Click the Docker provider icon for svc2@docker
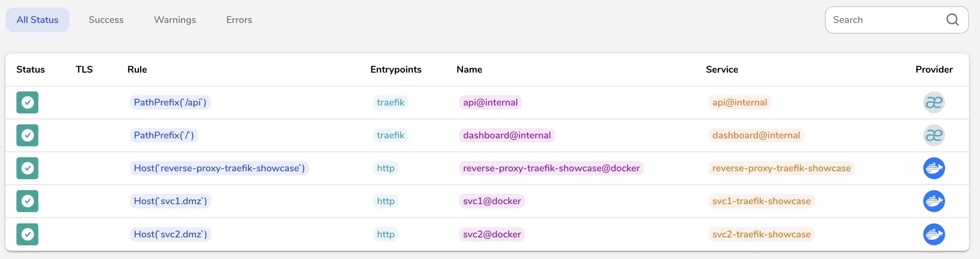 point(933,234)
